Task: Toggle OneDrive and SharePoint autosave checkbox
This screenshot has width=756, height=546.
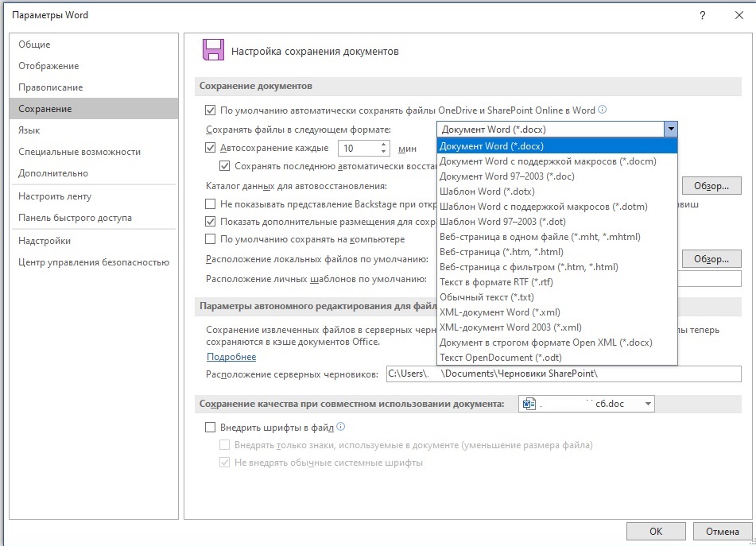Action: (x=210, y=110)
